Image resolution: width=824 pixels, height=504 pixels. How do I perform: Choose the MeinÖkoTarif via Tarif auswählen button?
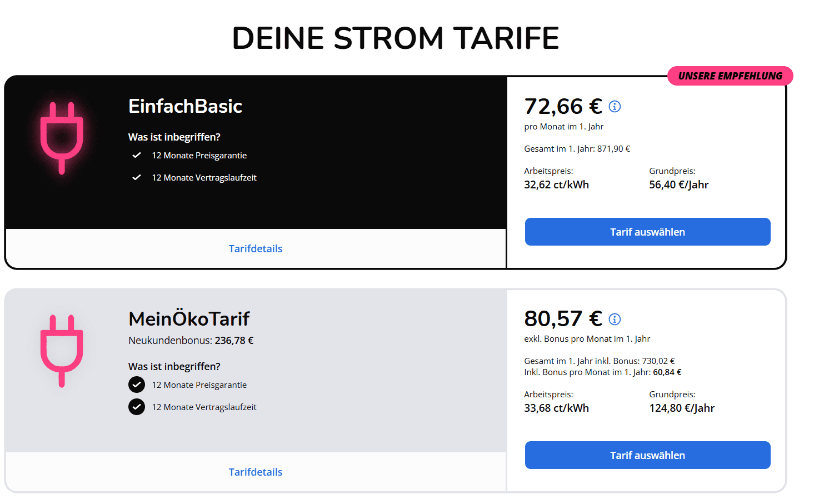(647, 455)
